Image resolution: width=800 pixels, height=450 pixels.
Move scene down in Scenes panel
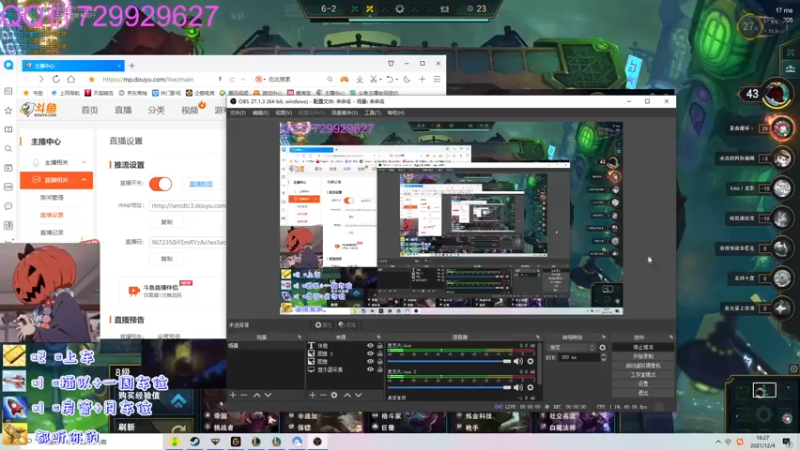click(268, 395)
